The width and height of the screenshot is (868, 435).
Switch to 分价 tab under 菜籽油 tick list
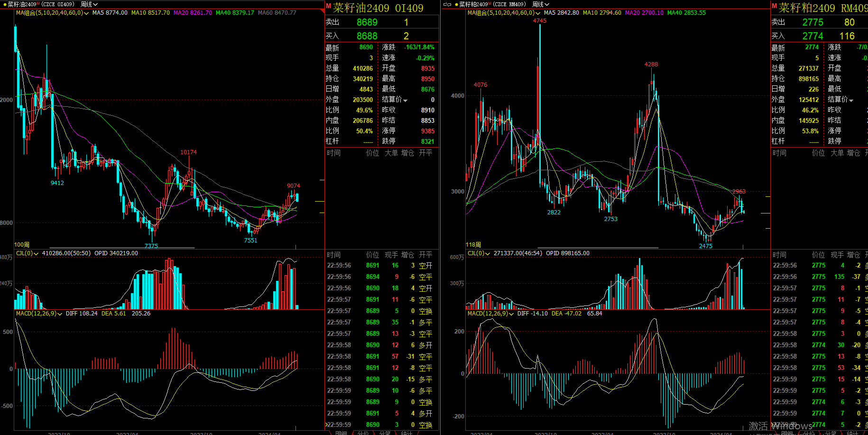point(363,433)
